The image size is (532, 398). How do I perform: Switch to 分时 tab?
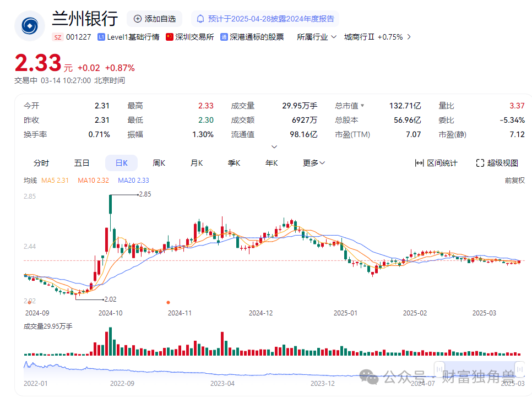coord(41,163)
